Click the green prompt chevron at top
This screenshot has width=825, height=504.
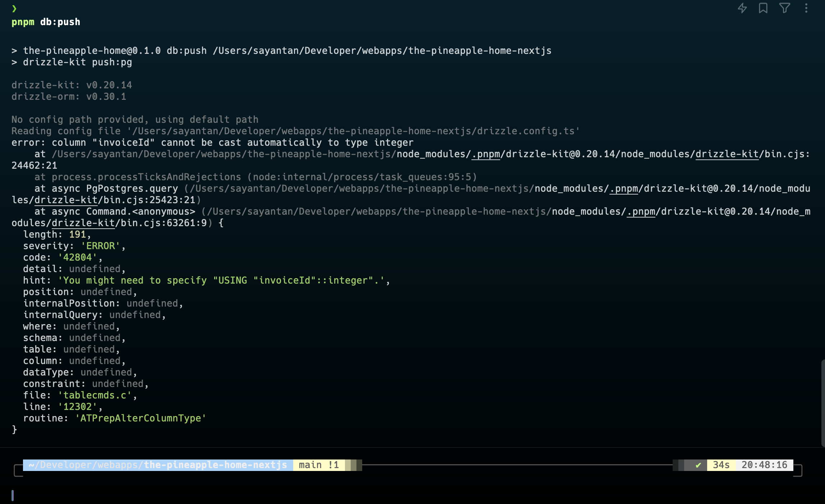click(14, 8)
